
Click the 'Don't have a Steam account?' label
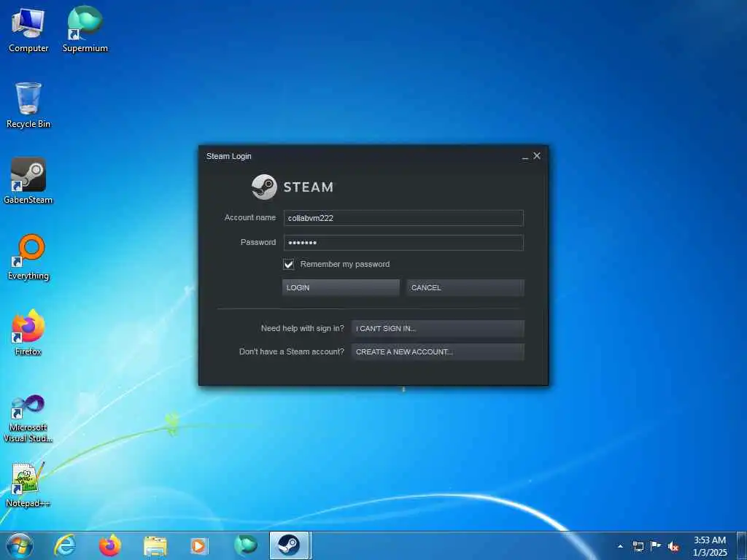pos(292,352)
